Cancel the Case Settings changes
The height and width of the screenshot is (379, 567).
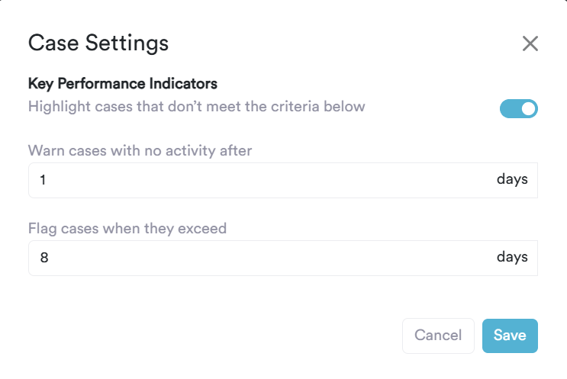[438, 336]
